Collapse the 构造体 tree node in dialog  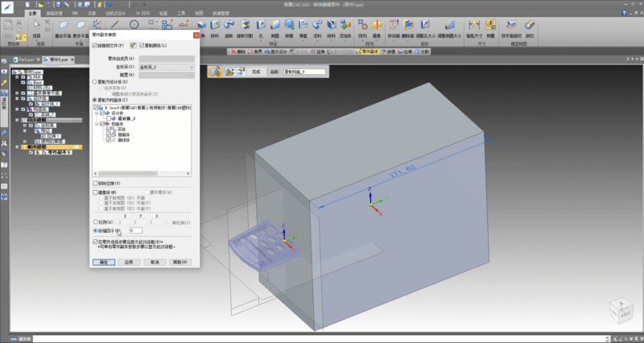pyautogui.click(x=96, y=123)
